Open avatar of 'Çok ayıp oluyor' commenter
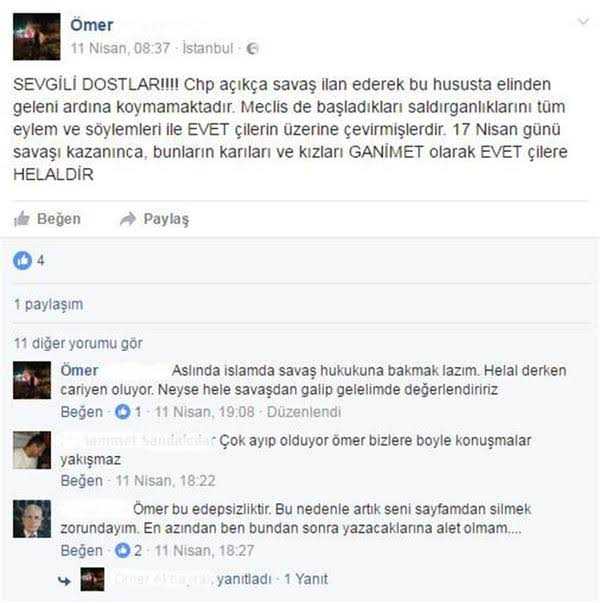Image resolution: width=600 pixels, height=603 pixels. pos(32,450)
